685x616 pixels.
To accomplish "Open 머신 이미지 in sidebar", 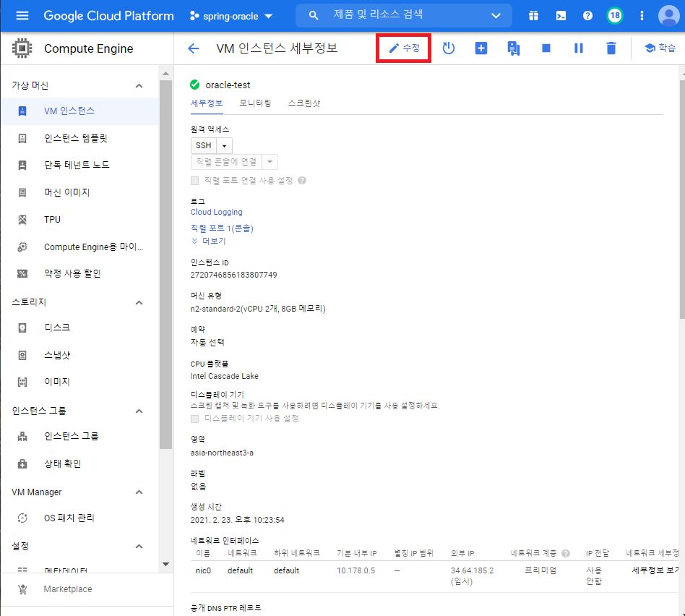I will [x=79, y=192].
